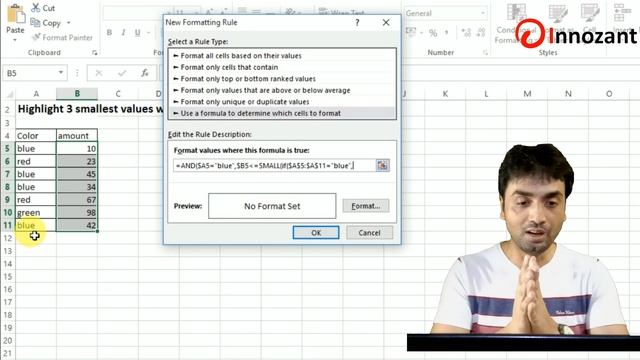Click the Format... button

point(365,206)
